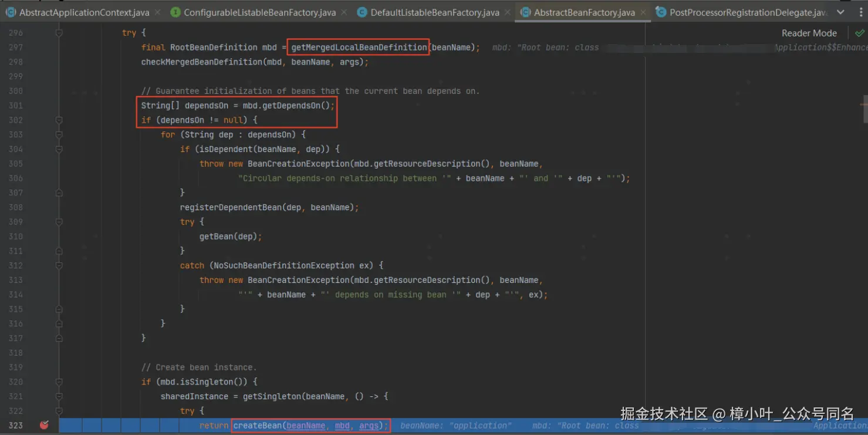Viewport: 868px width, 435px height.
Task: Click the mbd argument of createBean
Action: (x=342, y=426)
